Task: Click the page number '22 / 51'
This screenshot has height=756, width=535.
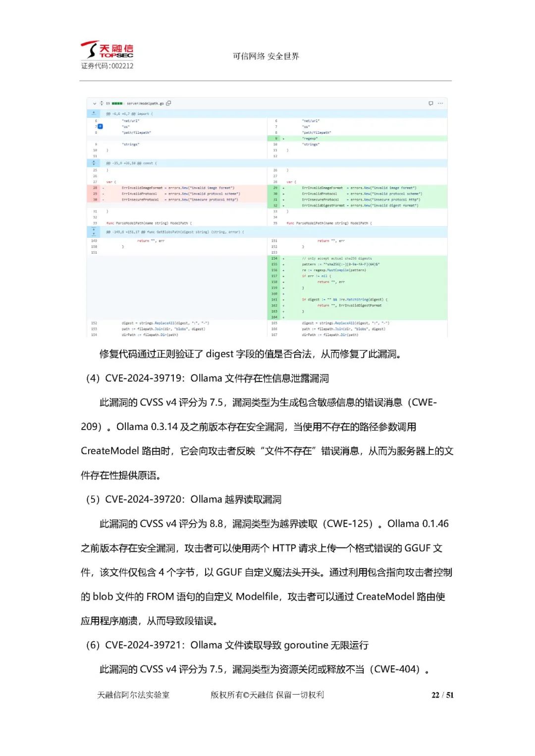Action: [442, 695]
